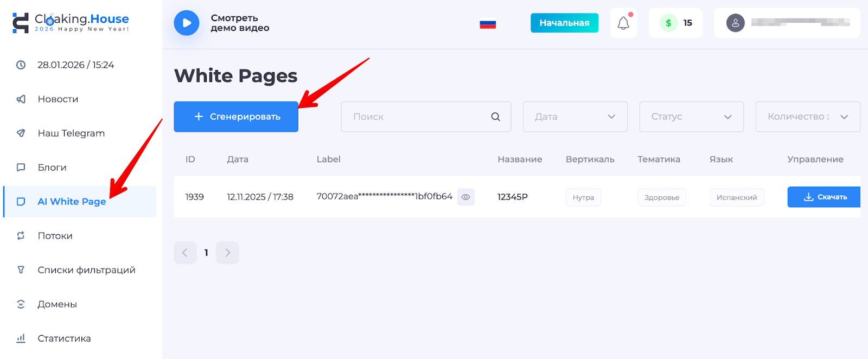Download white page via Скачать
Viewport: 868px width, 359px height.
pos(824,197)
